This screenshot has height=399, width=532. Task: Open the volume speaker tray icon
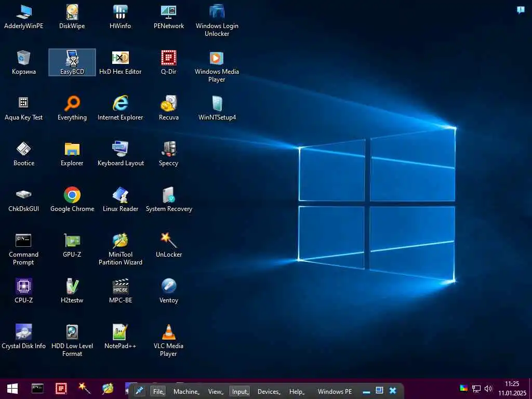[x=488, y=389]
